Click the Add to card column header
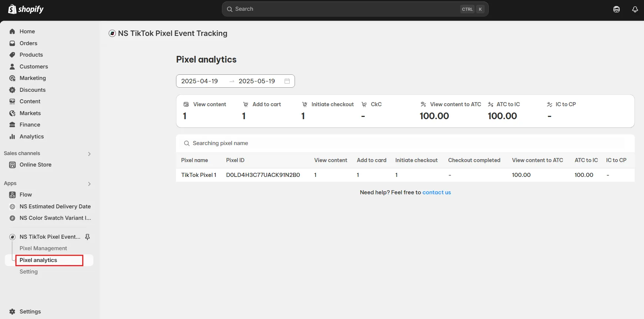 coord(372,160)
